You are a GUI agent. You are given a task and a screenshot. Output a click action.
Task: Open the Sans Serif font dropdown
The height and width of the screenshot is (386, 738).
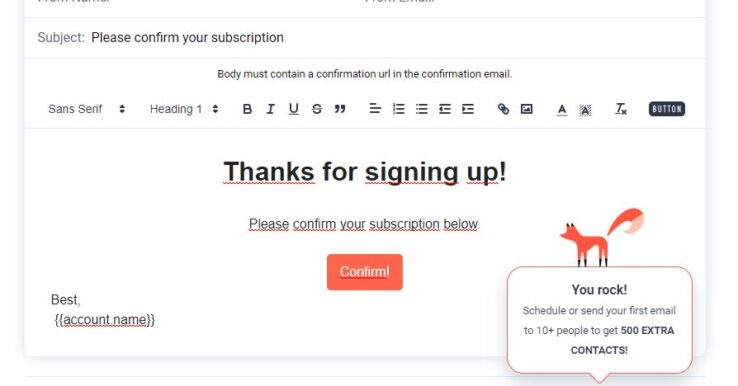[x=87, y=109]
